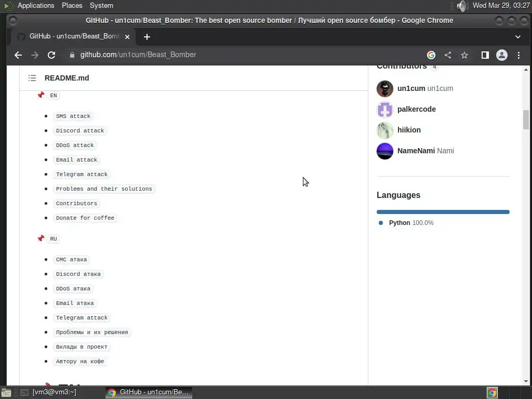Screen dimensions: 532x399
Task: Close the GitHub Beast_Bomber tab
Action: [127, 37]
